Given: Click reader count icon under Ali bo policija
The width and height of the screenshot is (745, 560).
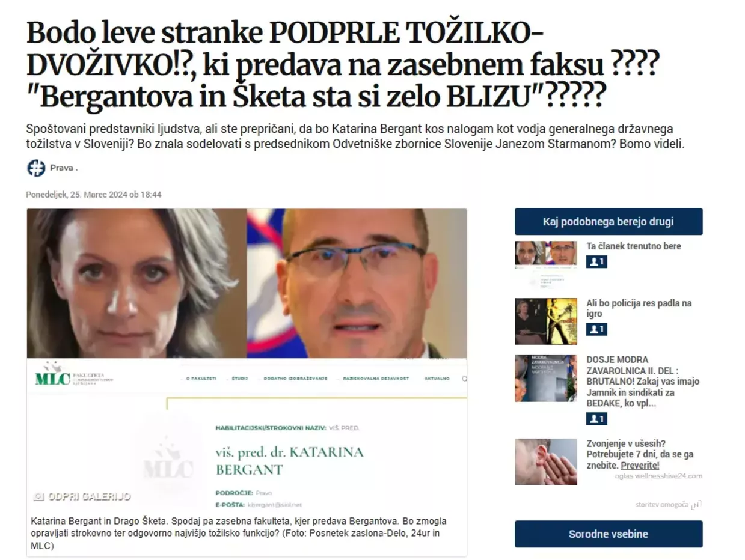Looking at the screenshot, I should click(596, 329).
